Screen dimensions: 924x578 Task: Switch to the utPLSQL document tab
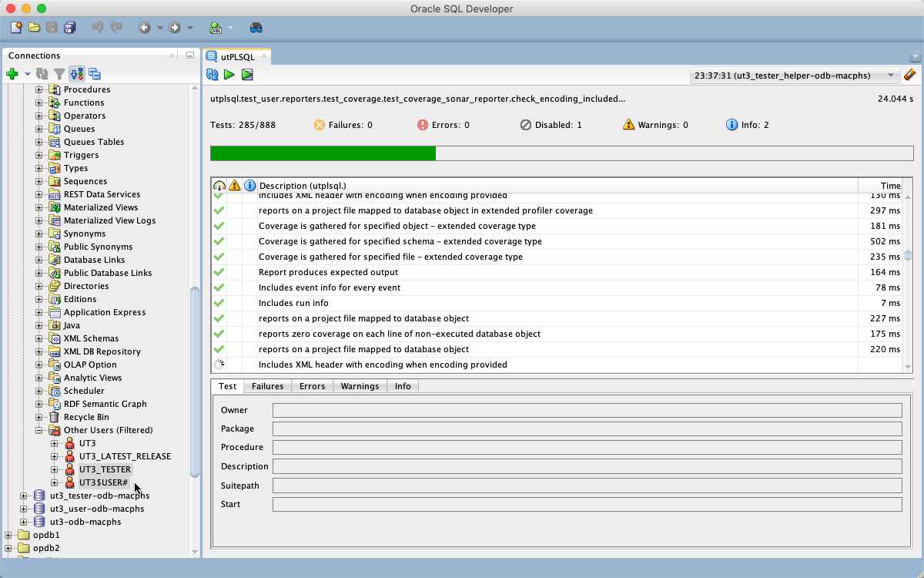[x=237, y=56]
